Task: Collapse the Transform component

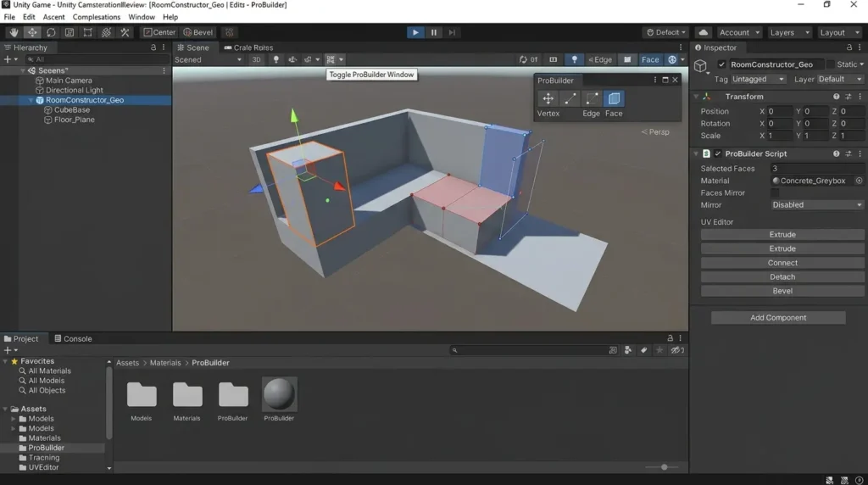Action: [x=697, y=97]
